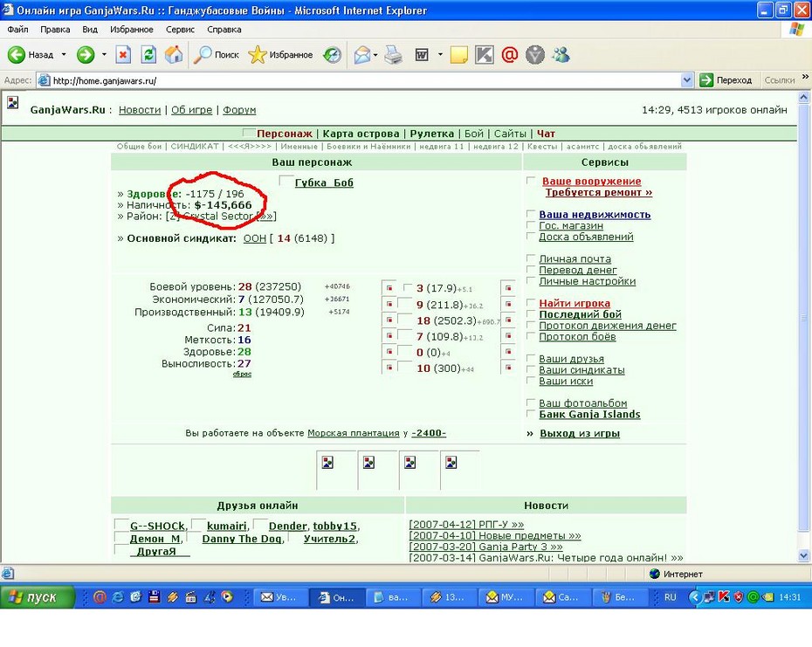Click the floppy disk quick launch icon

(154, 596)
